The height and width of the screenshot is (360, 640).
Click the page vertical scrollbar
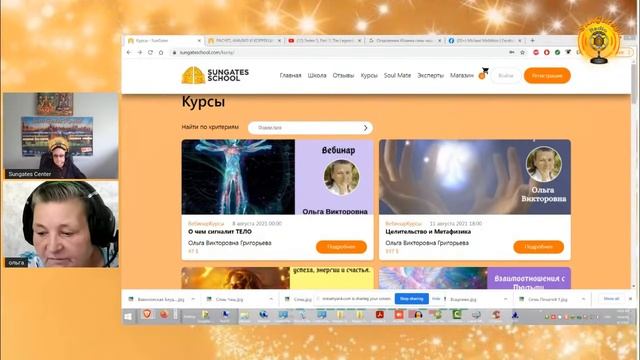coord(633,84)
